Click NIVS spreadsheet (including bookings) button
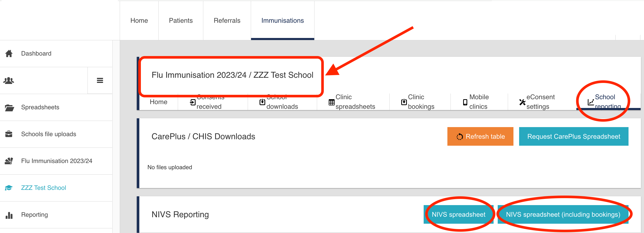The height and width of the screenshot is (233, 644). (x=563, y=214)
